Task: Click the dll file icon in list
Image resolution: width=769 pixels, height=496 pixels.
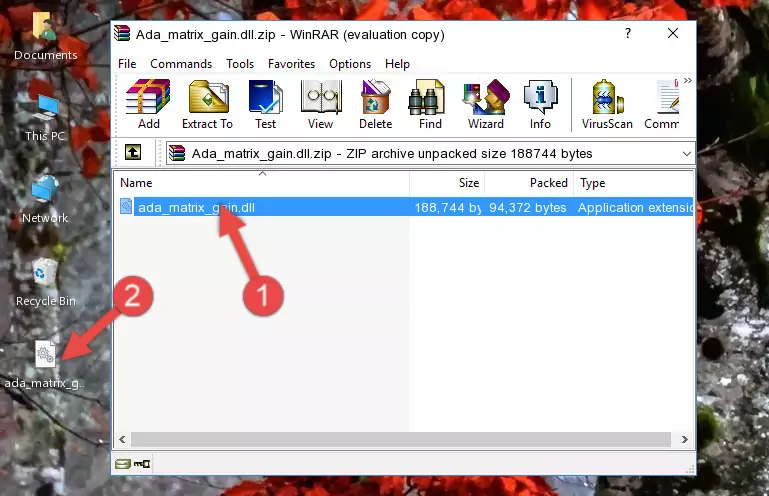Action: [126, 207]
